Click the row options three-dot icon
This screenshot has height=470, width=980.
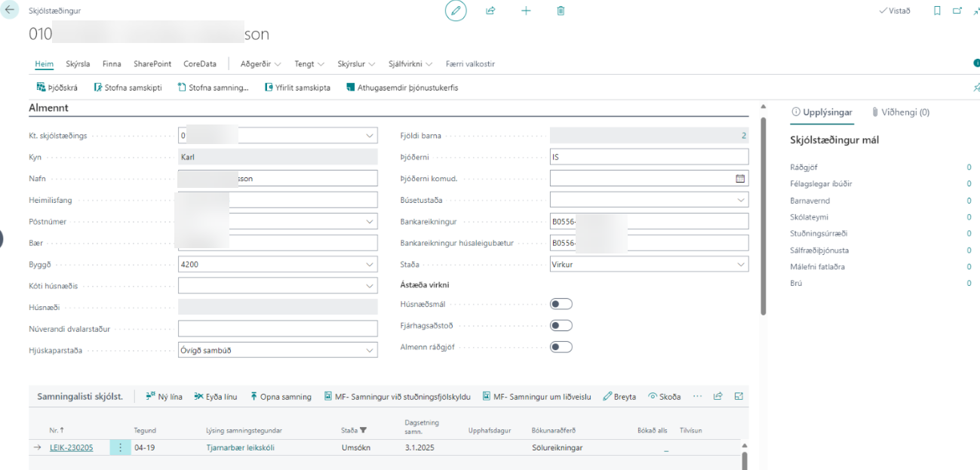click(120, 447)
